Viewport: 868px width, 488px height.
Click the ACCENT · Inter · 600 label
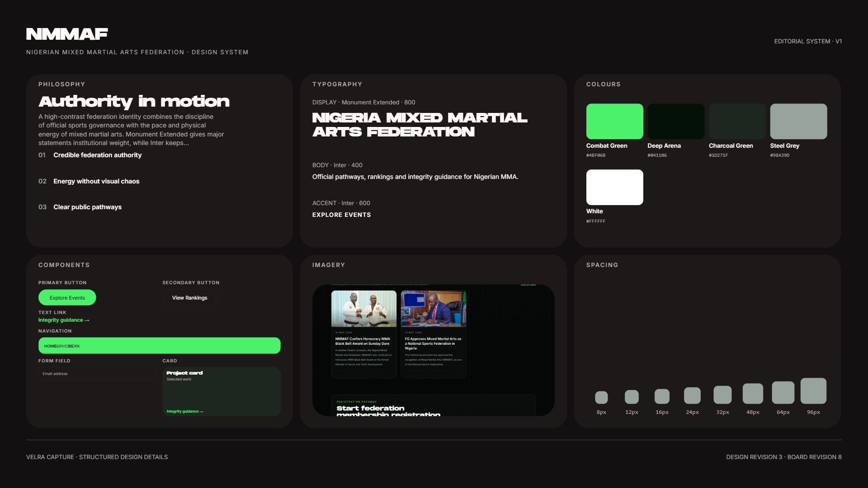[341, 203]
